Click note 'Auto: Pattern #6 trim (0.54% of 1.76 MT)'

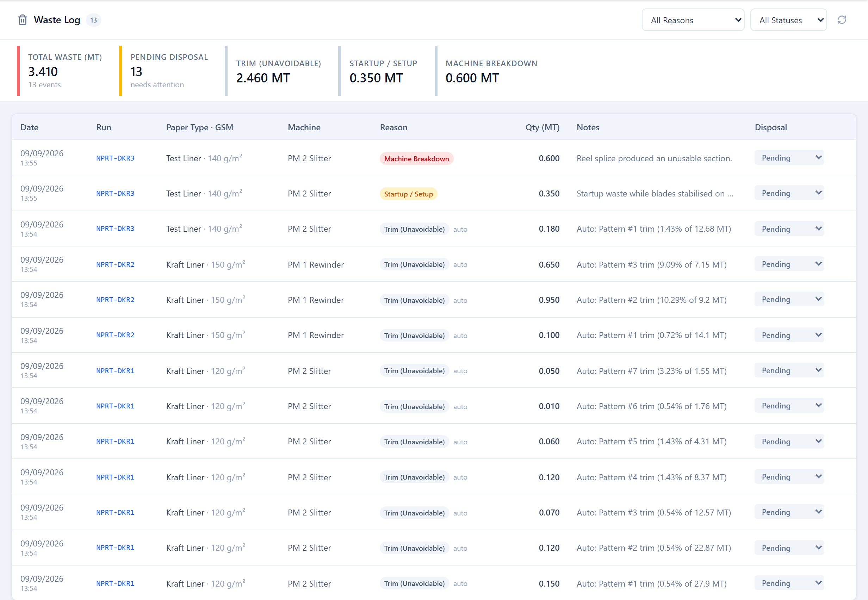[651, 406]
